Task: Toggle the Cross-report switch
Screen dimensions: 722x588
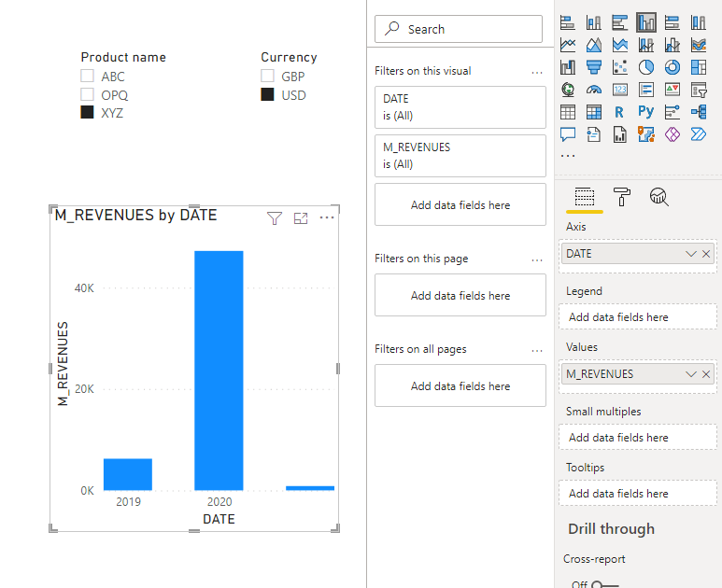Action: pos(604,584)
